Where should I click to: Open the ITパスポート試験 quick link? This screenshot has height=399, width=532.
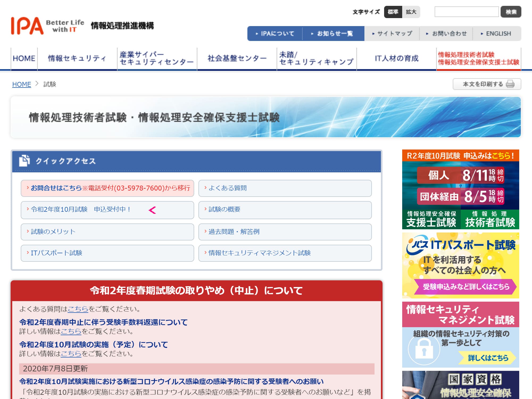click(x=107, y=253)
